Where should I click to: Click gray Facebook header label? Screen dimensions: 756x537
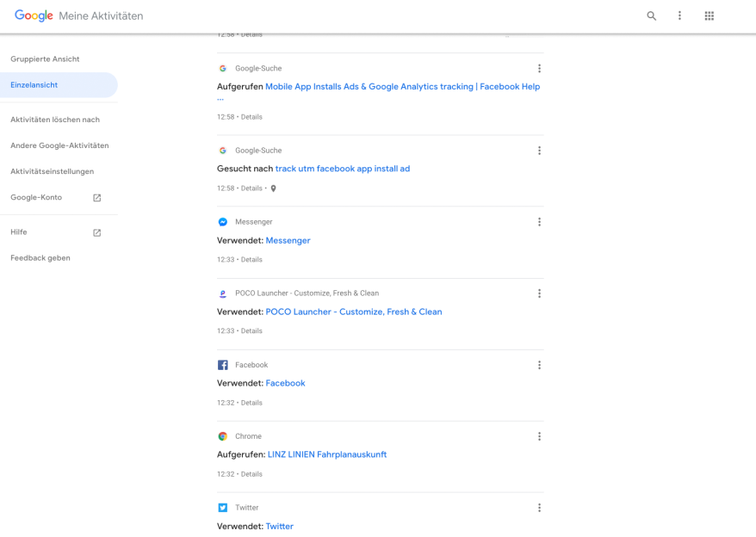251,365
